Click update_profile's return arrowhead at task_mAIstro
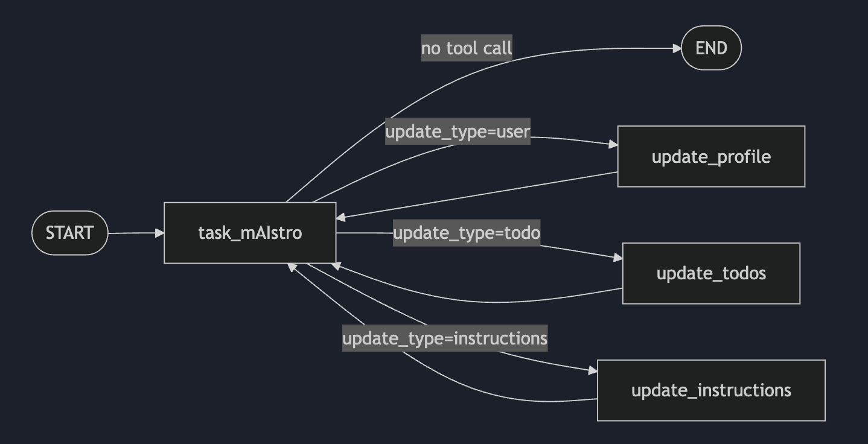The image size is (868, 444). 341,217
